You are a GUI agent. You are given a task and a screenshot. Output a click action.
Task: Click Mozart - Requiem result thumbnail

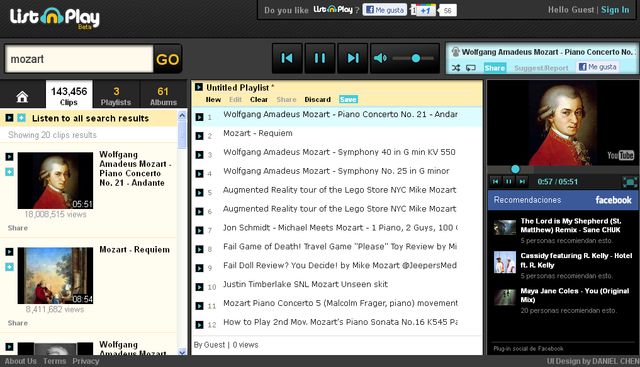click(x=55, y=276)
